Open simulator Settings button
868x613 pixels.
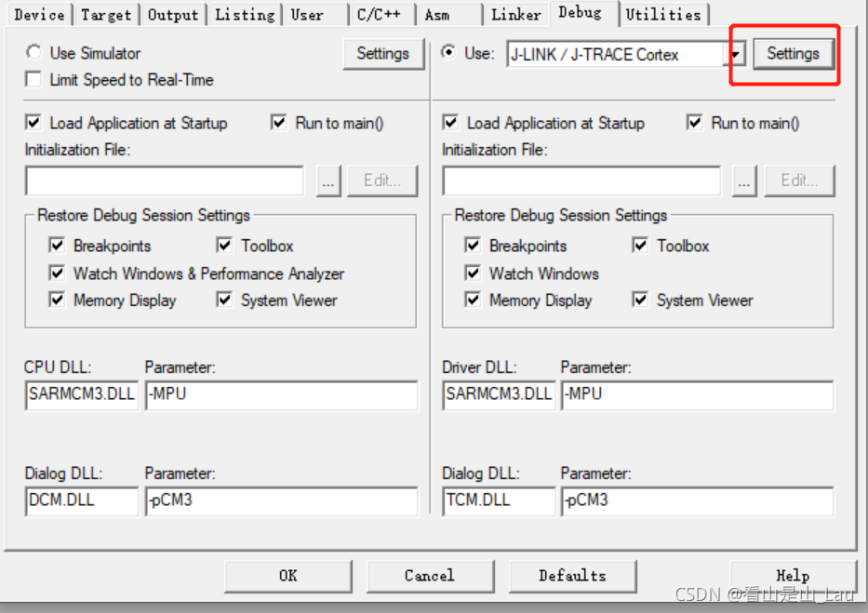click(383, 54)
